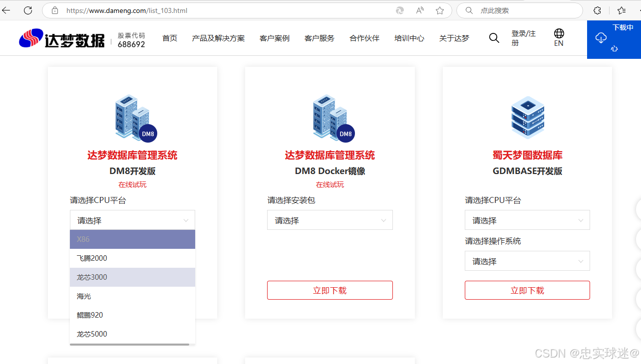Click the DM8 Docker镜像 heading
The image size is (641, 364).
[330, 171]
